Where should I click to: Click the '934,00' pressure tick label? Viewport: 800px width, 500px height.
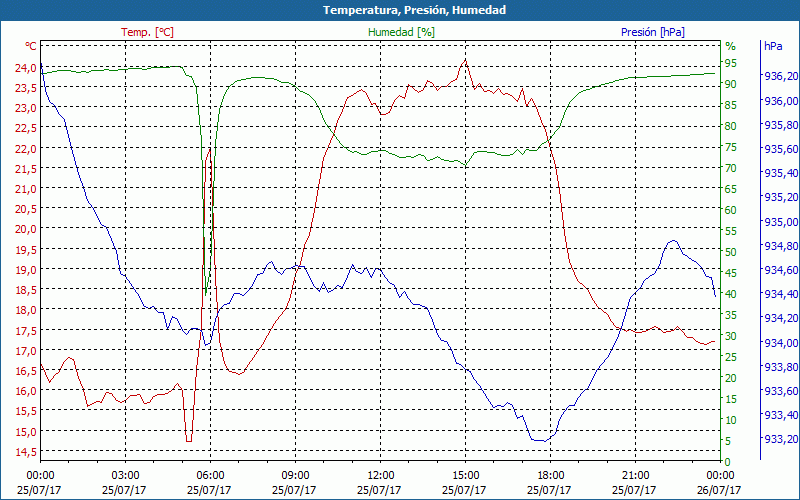[781, 342]
